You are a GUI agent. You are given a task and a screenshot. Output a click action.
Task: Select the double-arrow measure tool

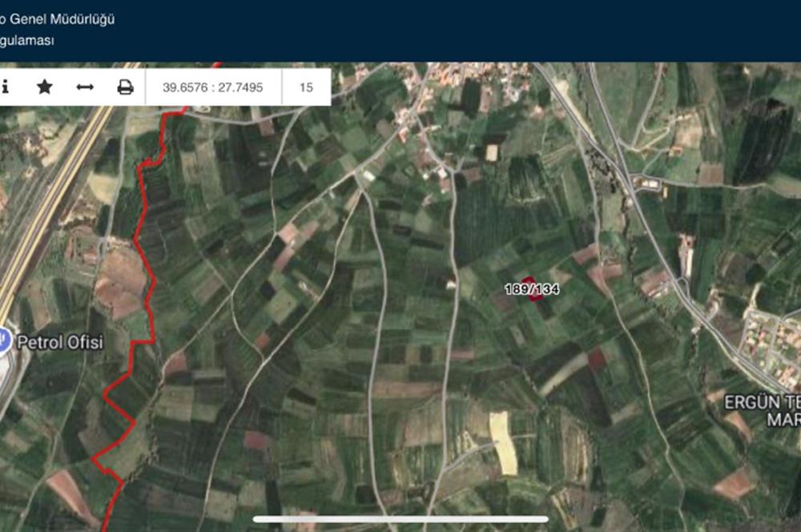click(85, 87)
